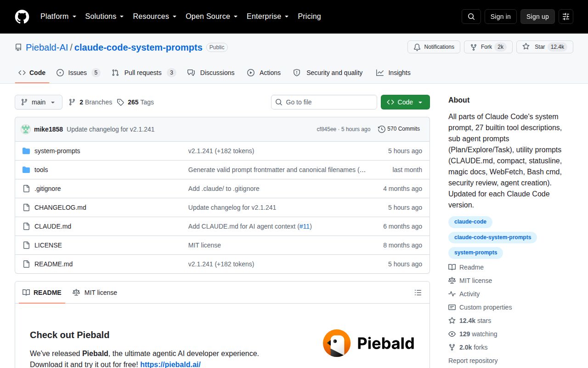This screenshot has width=588, height=368.
Task: Open the 'Update changelog for v2.1.241' commit message in header row
Action: (x=111, y=129)
